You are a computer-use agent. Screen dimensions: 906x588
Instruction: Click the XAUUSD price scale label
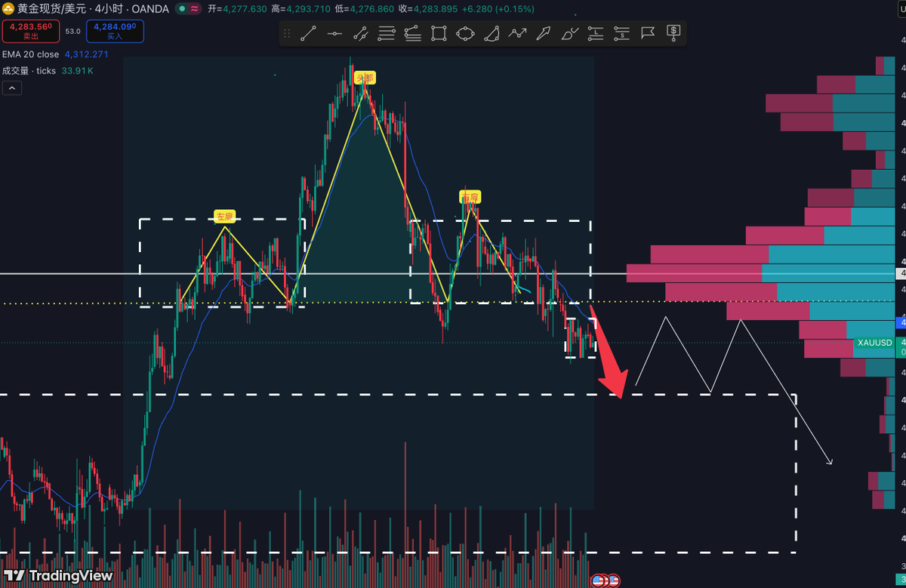tap(875, 343)
